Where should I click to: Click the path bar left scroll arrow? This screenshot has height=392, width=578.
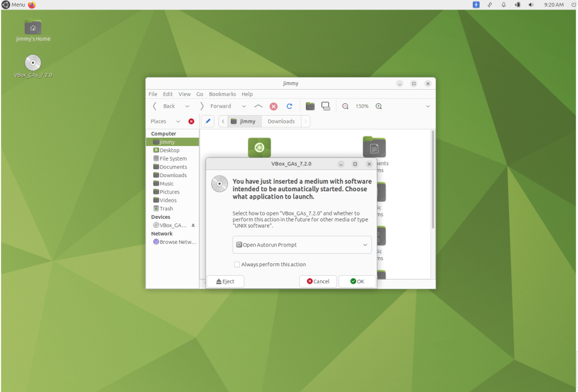[x=223, y=121]
